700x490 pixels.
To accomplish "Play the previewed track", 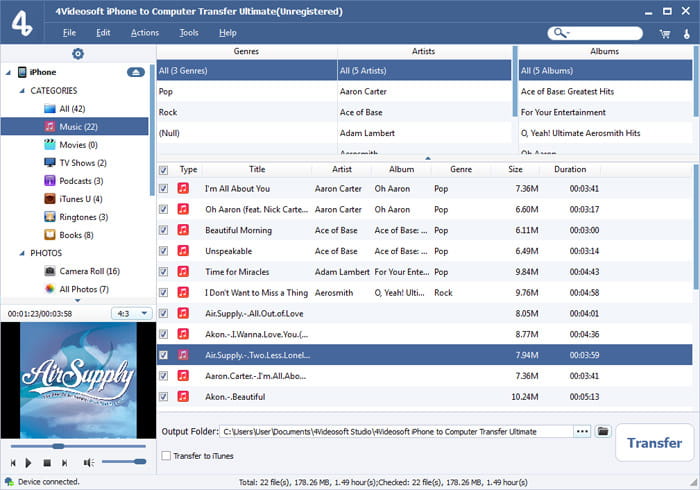I will pyautogui.click(x=28, y=463).
